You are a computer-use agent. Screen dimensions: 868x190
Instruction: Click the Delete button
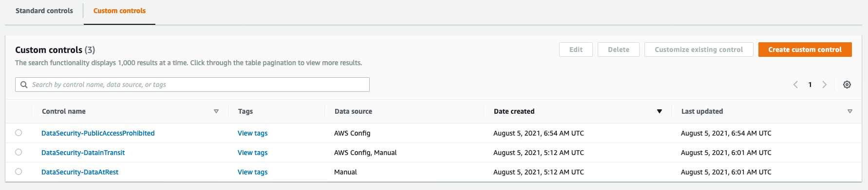619,50
